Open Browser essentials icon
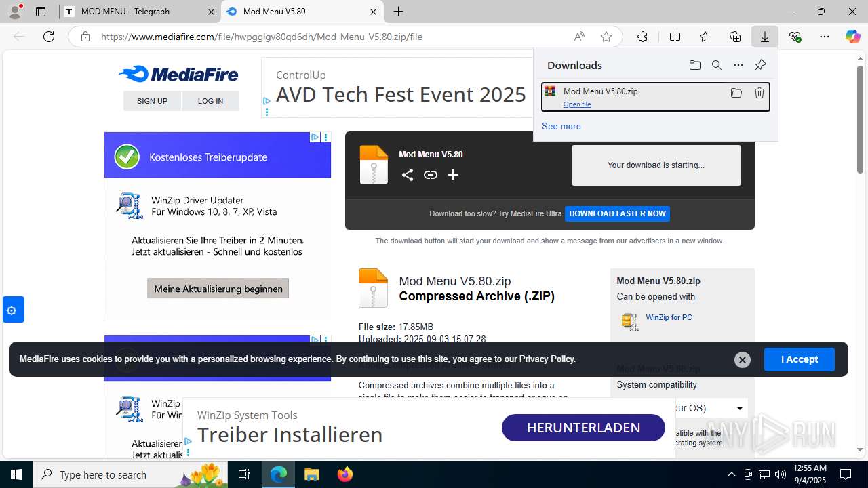The height and width of the screenshot is (488, 868). coord(795,37)
